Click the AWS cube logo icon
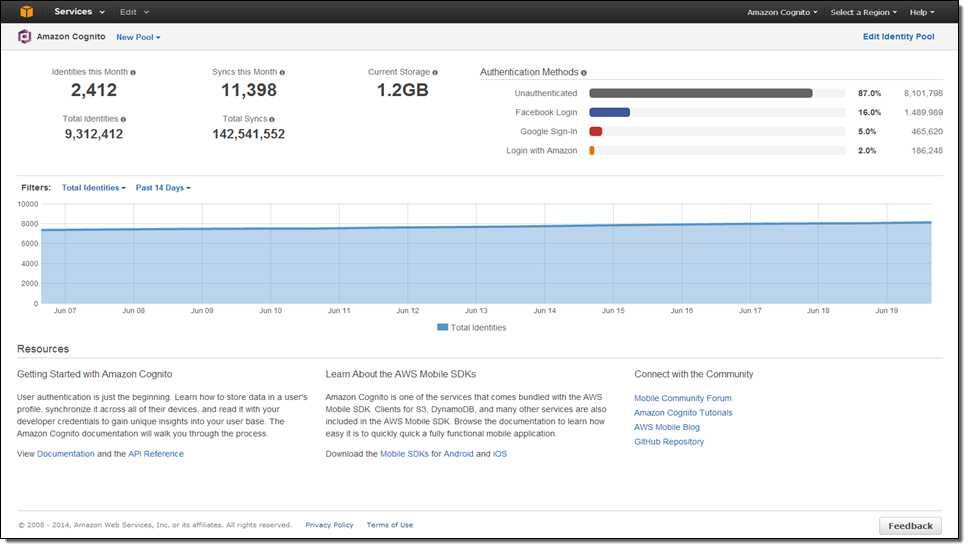The width and height of the screenshot is (970, 550). click(x=26, y=12)
